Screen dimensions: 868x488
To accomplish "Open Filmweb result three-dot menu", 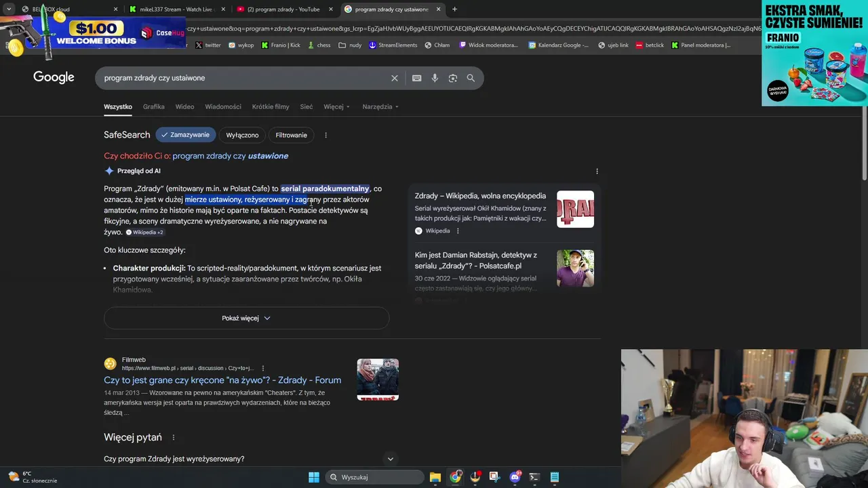I will pyautogui.click(x=263, y=368).
